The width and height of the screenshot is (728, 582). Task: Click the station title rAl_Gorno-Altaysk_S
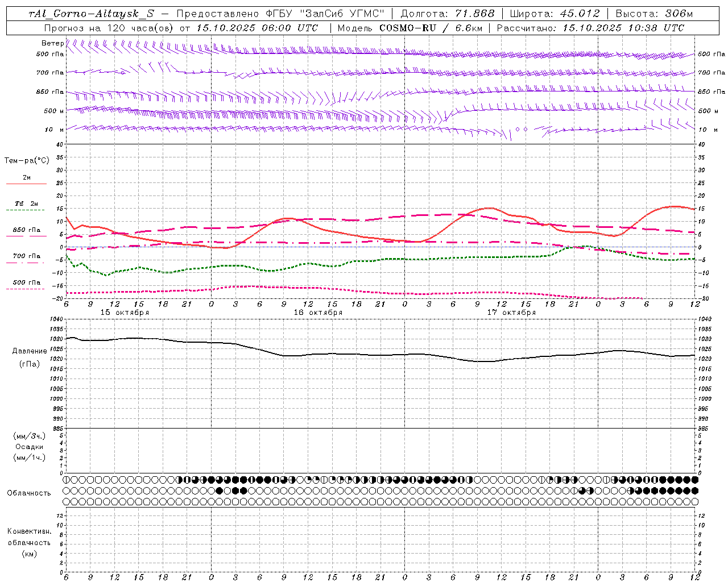pyautogui.click(x=91, y=14)
